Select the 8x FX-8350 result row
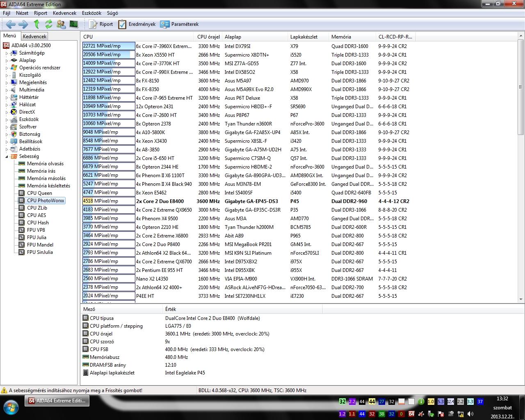525x420 pixels. point(249,89)
